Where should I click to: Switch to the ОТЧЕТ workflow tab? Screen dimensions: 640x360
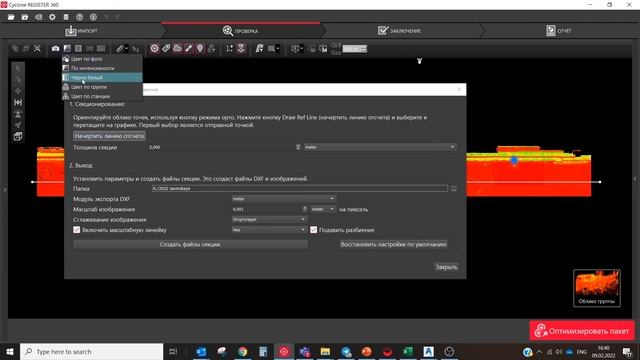[559, 31]
